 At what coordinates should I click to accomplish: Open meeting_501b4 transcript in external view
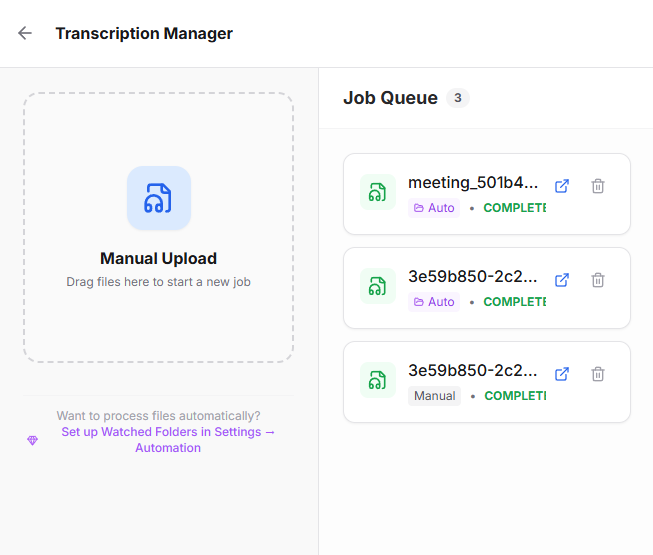coord(561,186)
